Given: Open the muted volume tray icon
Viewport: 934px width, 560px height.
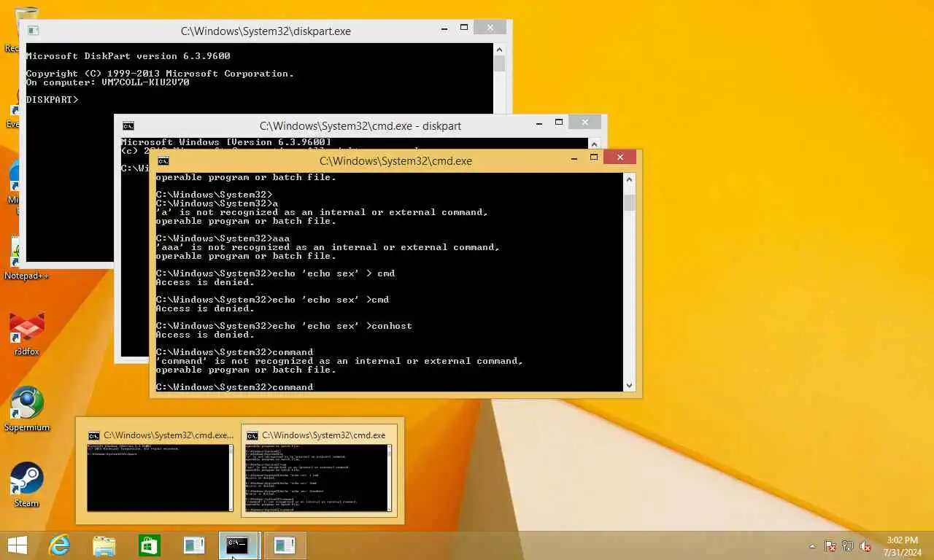Looking at the screenshot, I should pos(865,545).
